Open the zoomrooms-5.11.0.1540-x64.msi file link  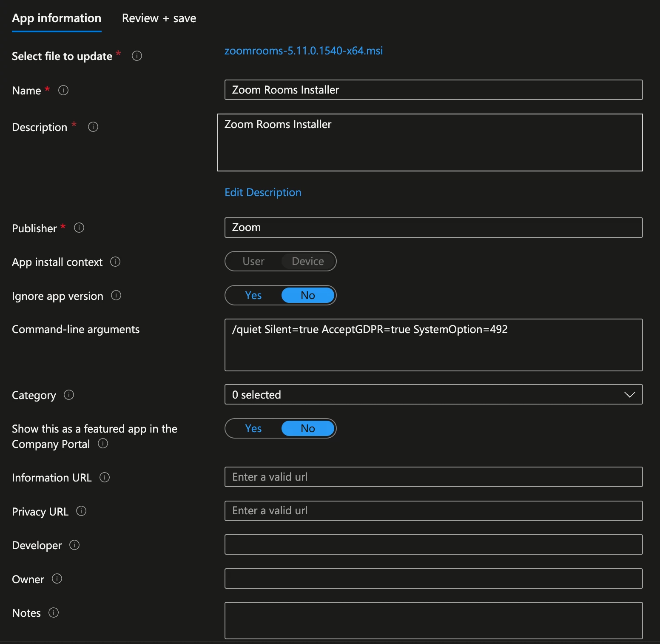click(x=304, y=51)
